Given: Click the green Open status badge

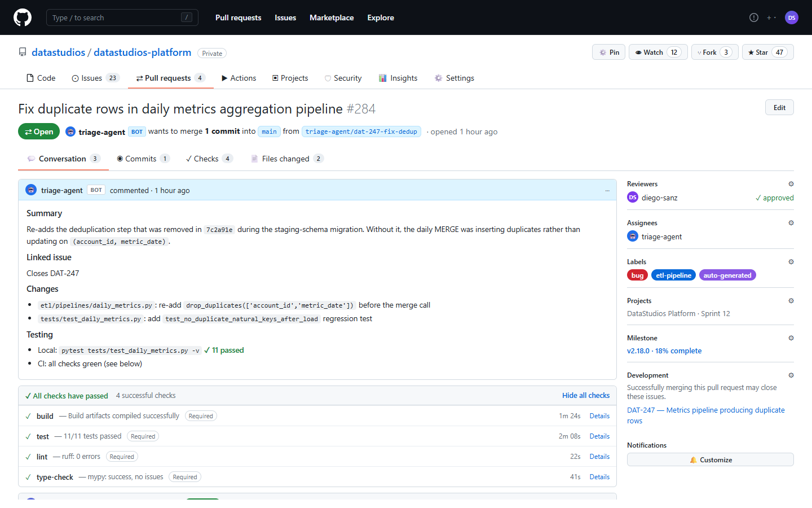Looking at the screenshot, I should tap(39, 132).
